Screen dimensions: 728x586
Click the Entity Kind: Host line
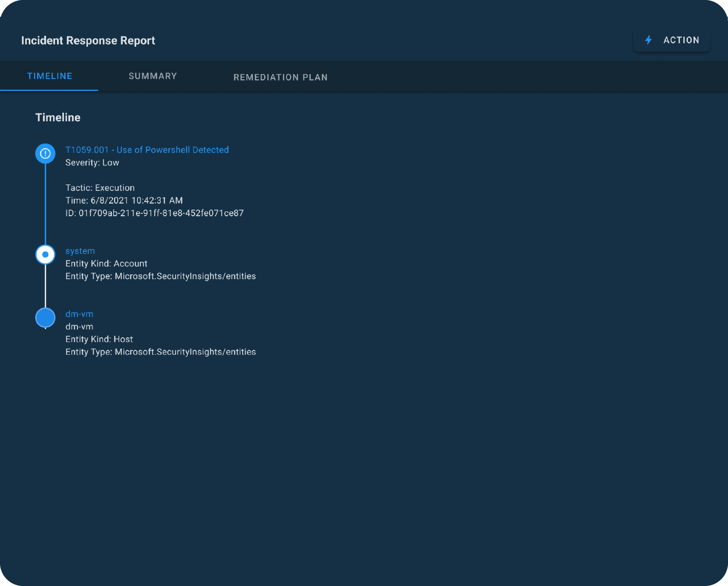(x=99, y=339)
